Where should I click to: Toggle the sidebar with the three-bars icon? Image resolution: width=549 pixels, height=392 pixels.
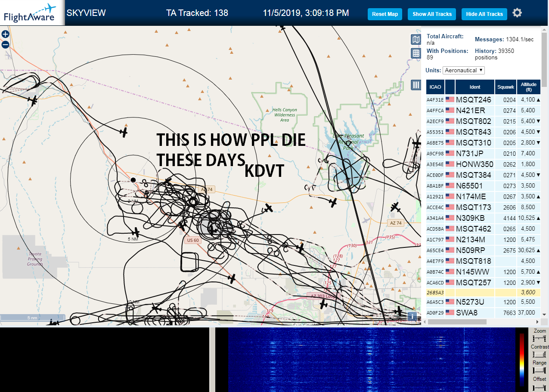click(x=416, y=85)
